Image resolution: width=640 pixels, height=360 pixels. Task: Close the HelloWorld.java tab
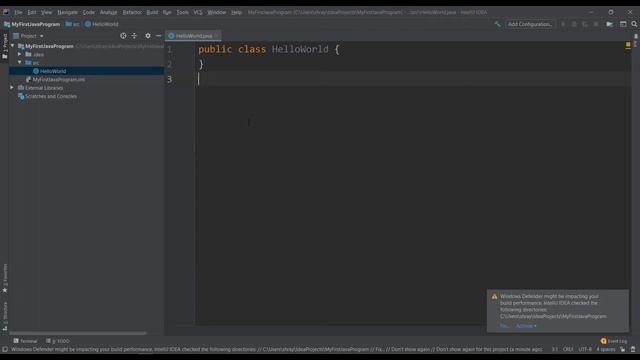click(x=216, y=36)
